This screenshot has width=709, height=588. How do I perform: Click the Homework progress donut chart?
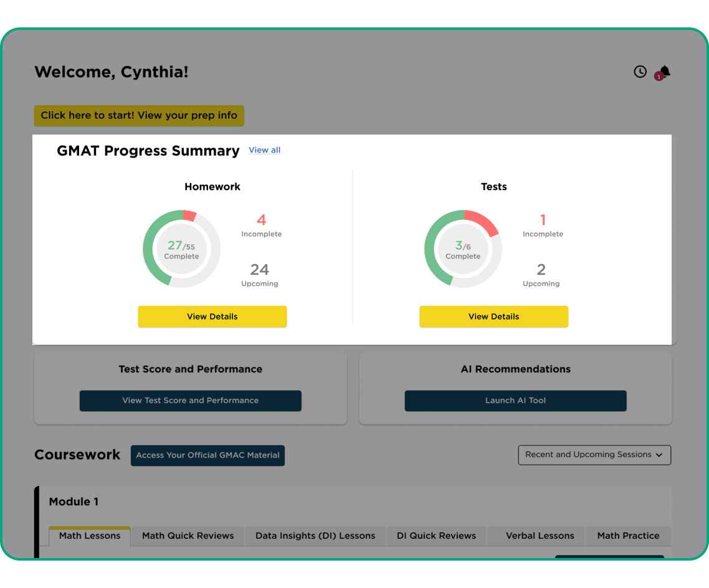[181, 249]
